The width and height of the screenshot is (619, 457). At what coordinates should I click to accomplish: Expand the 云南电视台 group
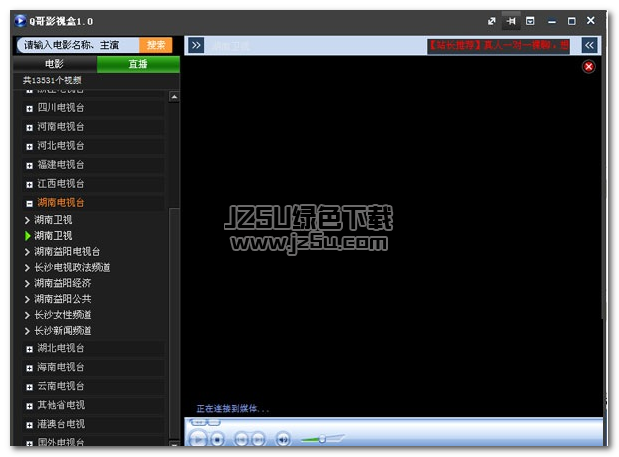tap(29, 387)
